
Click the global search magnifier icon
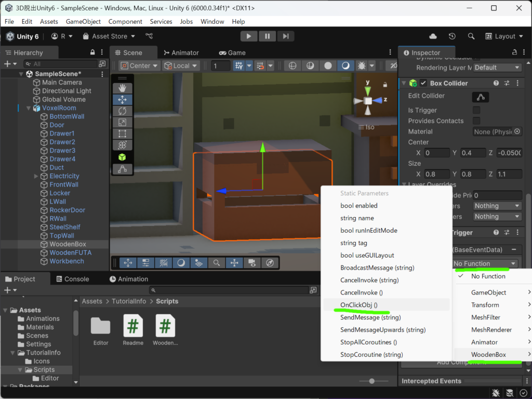tap(471, 36)
